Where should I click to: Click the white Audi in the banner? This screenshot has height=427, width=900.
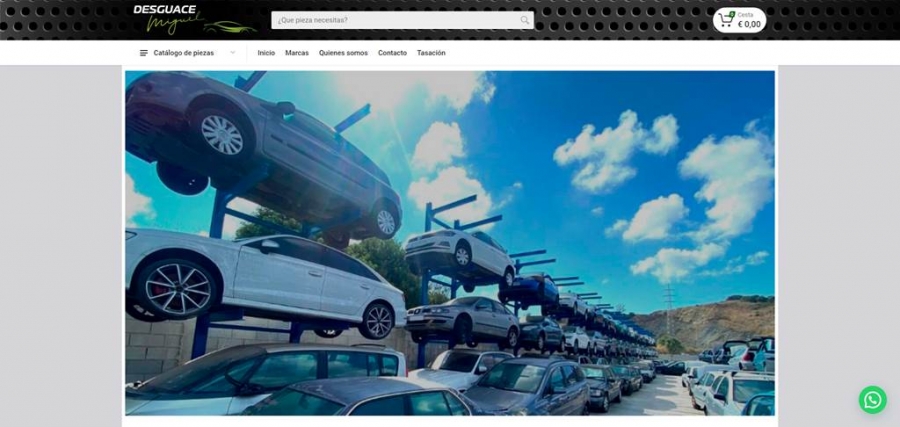click(265, 280)
